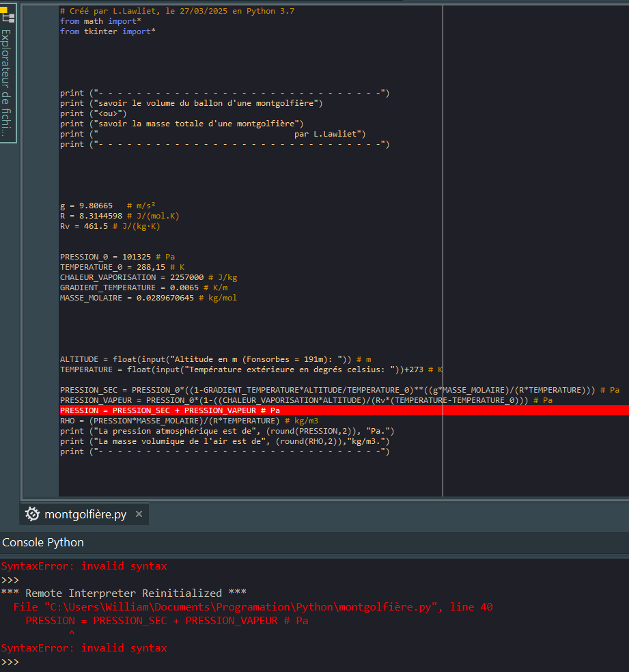Image resolution: width=629 pixels, height=672 pixels.
Task: Click the first 'SyntaxError: invalid syntax' message
Action: click(x=84, y=566)
